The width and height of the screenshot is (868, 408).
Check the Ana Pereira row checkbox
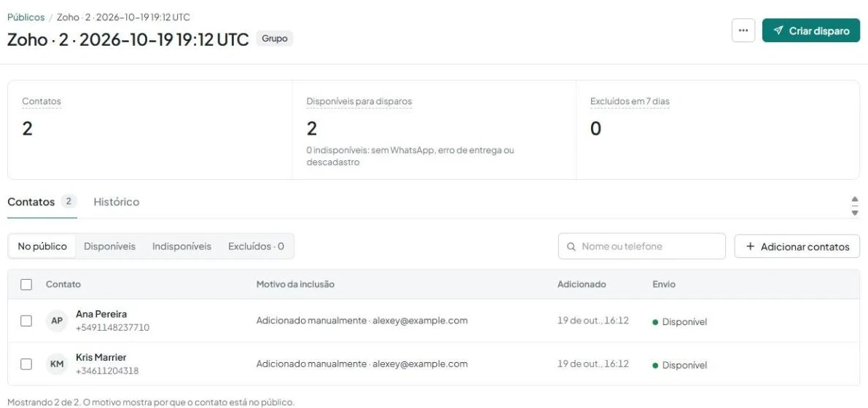pyautogui.click(x=26, y=321)
